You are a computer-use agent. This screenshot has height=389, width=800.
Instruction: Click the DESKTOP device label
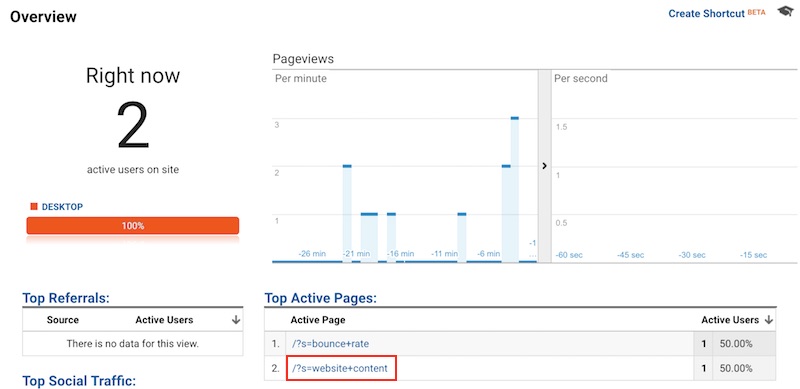62,207
